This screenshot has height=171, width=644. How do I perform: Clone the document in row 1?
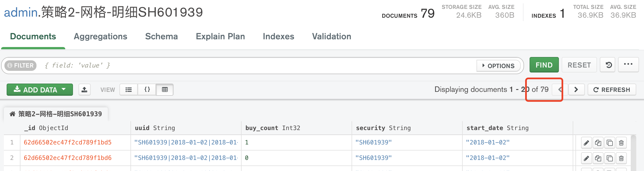tap(609, 143)
